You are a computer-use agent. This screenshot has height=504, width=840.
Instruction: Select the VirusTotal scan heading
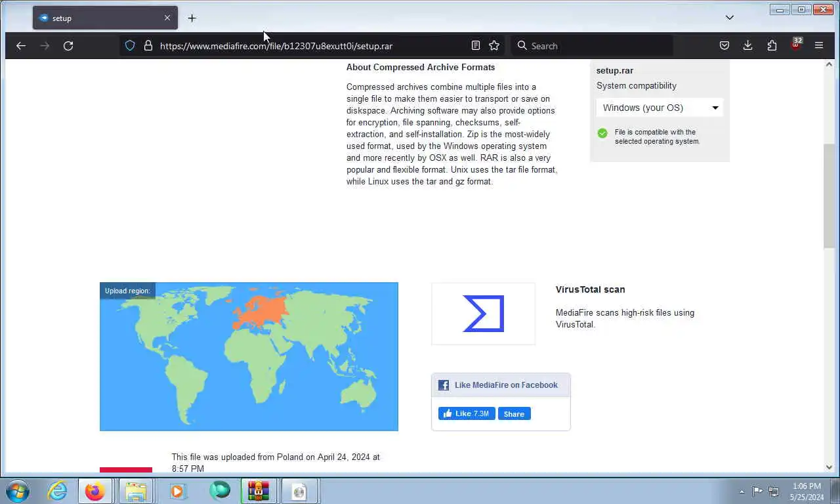tap(590, 289)
